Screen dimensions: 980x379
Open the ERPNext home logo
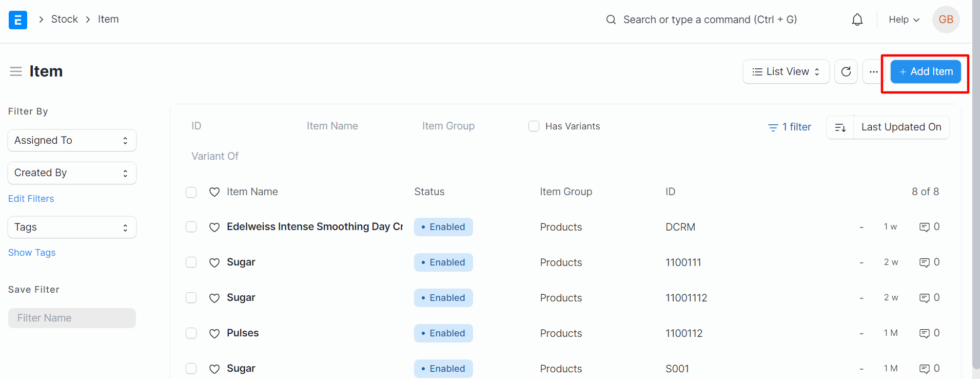[x=18, y=20]
